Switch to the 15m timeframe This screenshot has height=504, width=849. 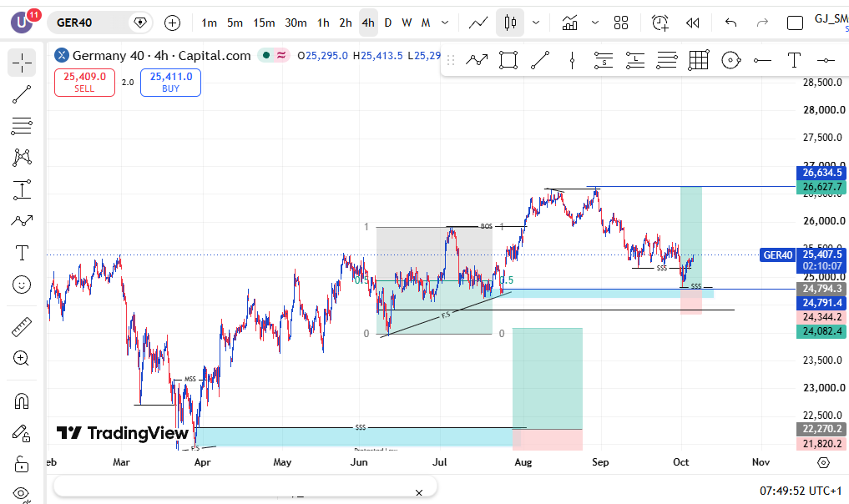[265, 23]
